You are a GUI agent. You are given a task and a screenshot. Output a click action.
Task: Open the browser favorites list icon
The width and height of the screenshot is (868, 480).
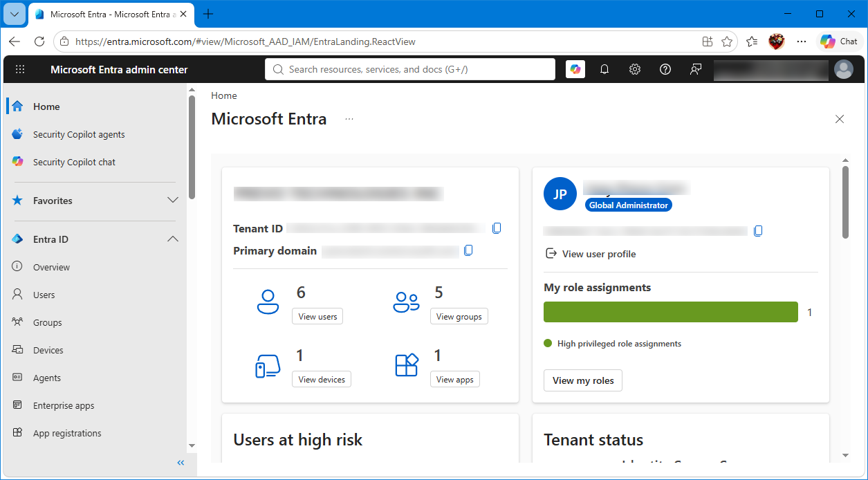[752, 41]
